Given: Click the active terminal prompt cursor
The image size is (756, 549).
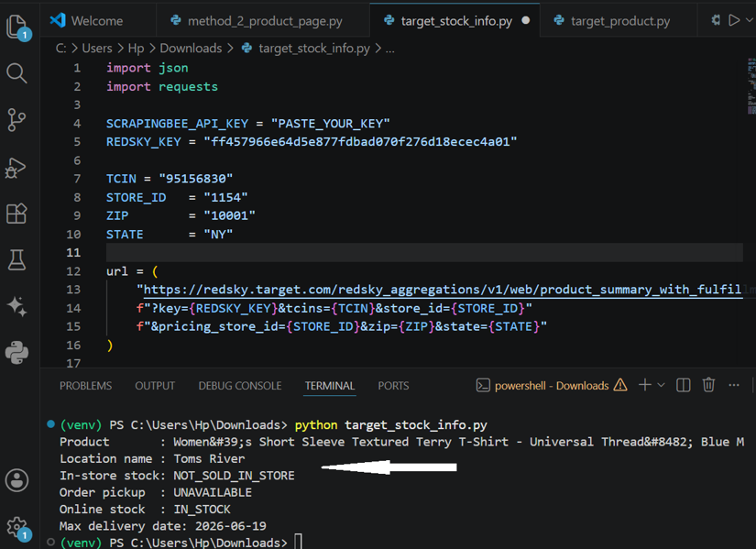Looking at the screenshot, I should click(x=299, y=542).
